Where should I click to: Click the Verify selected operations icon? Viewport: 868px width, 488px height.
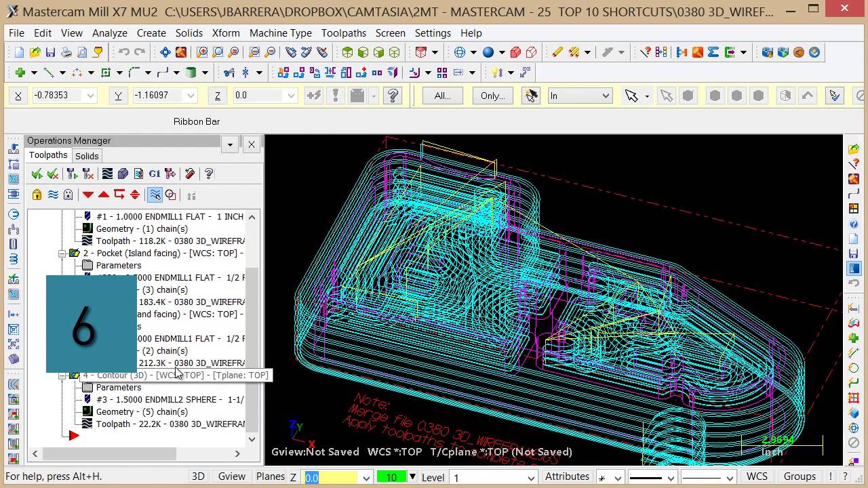coord(123,174)
